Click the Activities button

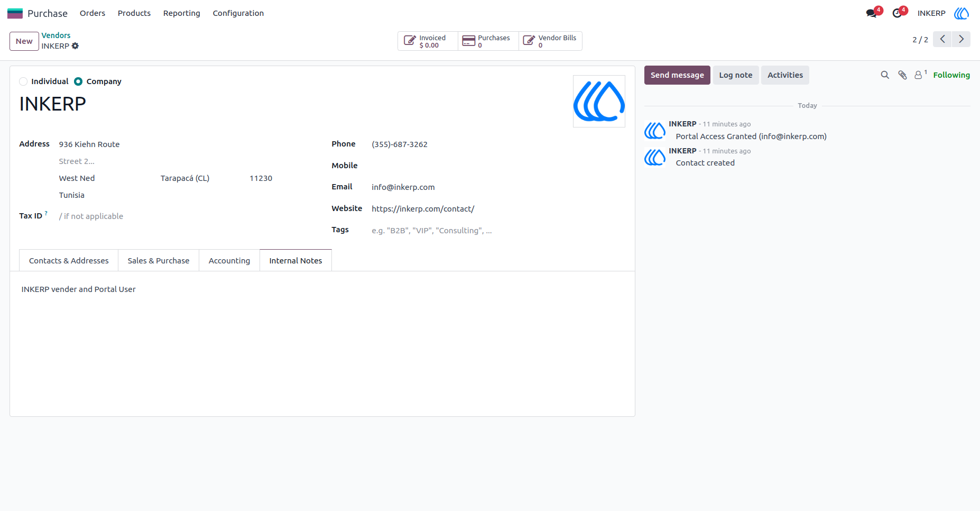[x=785, y=75]
